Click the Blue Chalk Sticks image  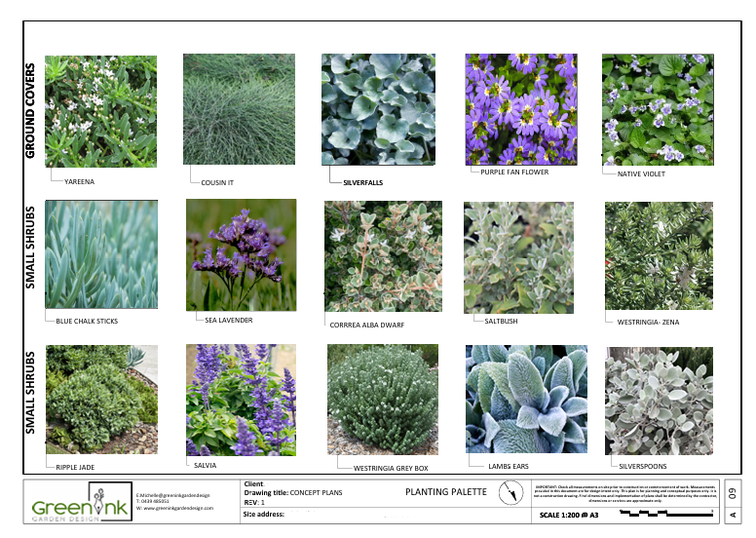tap(101, 255)
